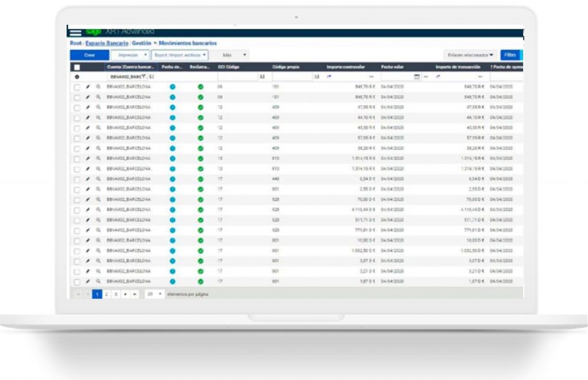Expand the Más dropdown menu
Screen dimensions: 588x380
click(x=230, y=55)
